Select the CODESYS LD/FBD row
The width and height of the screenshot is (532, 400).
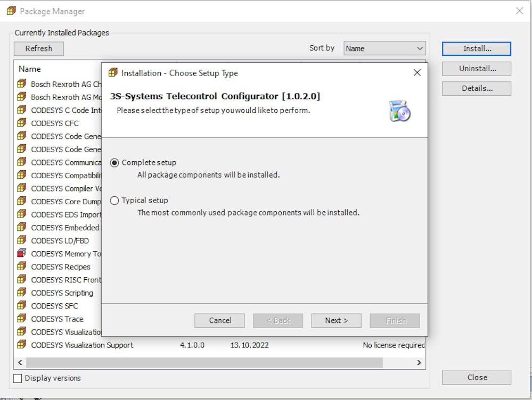[58, 240]
